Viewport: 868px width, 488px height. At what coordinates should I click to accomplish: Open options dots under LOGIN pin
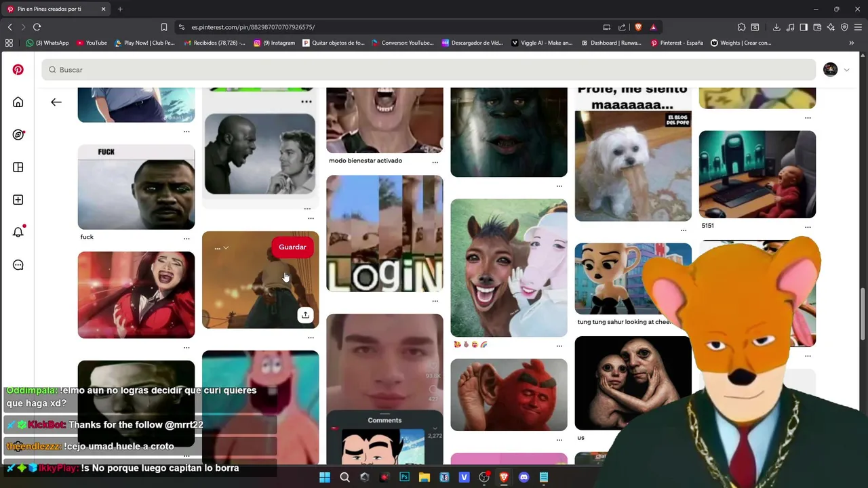(435, 301)
